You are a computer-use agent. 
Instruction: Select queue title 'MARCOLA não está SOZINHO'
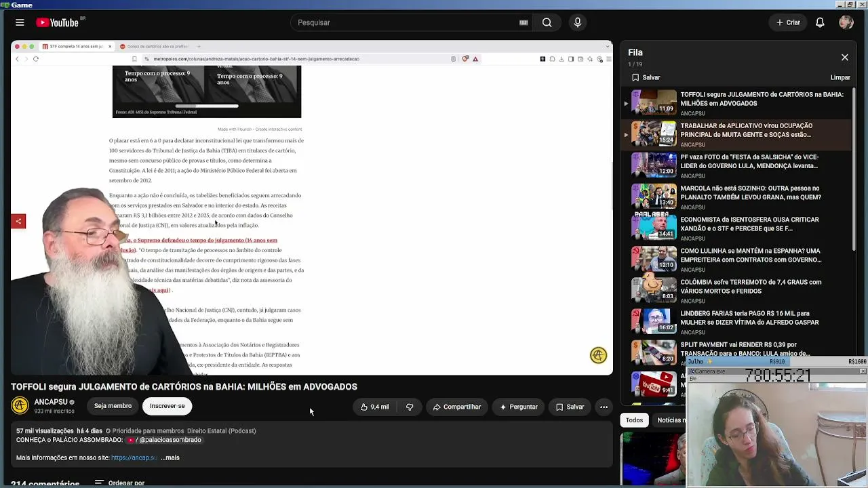(751, 192)
